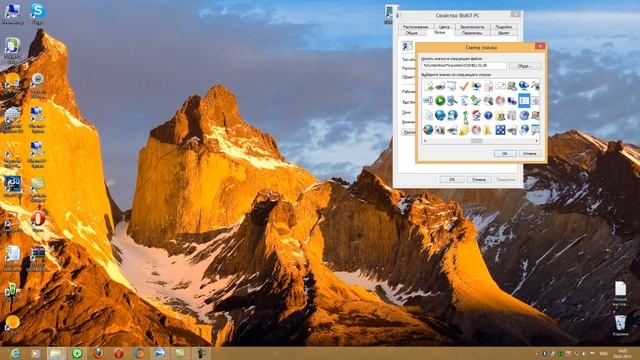Switch to the Расположение tab

point(415,27)
